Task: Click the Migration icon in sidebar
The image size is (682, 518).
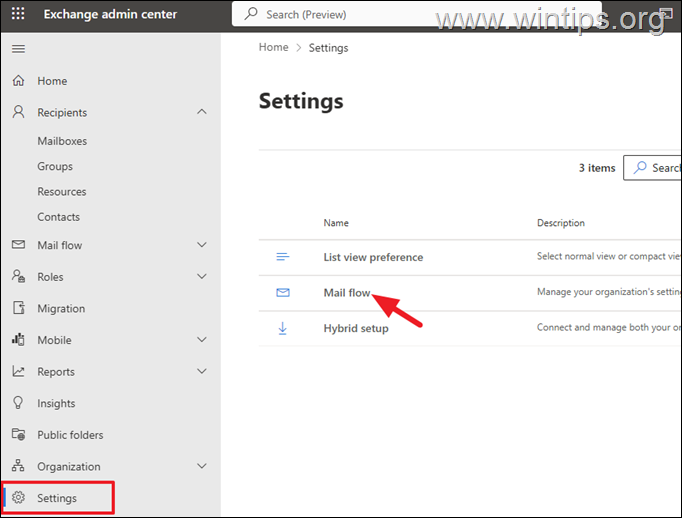Action: [18, 308]
